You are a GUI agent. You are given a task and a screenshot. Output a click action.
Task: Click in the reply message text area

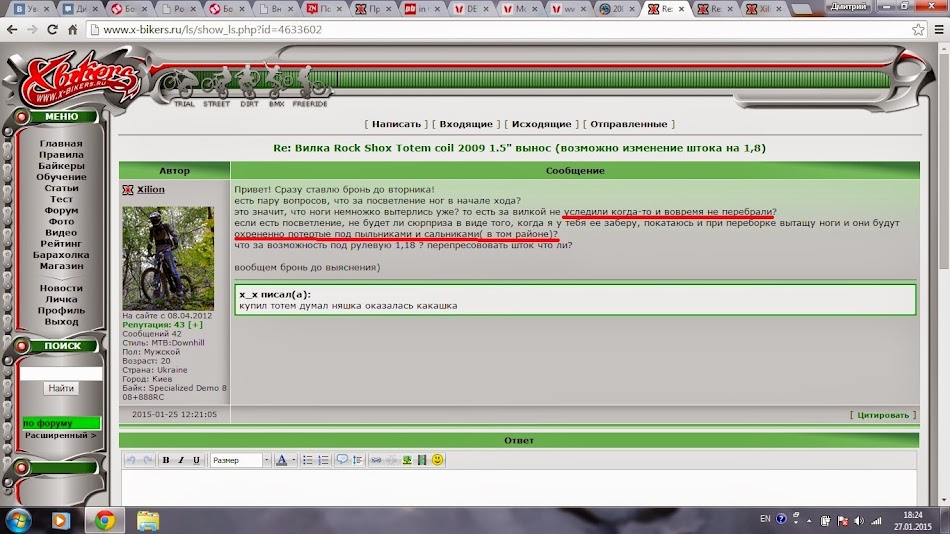519,487
